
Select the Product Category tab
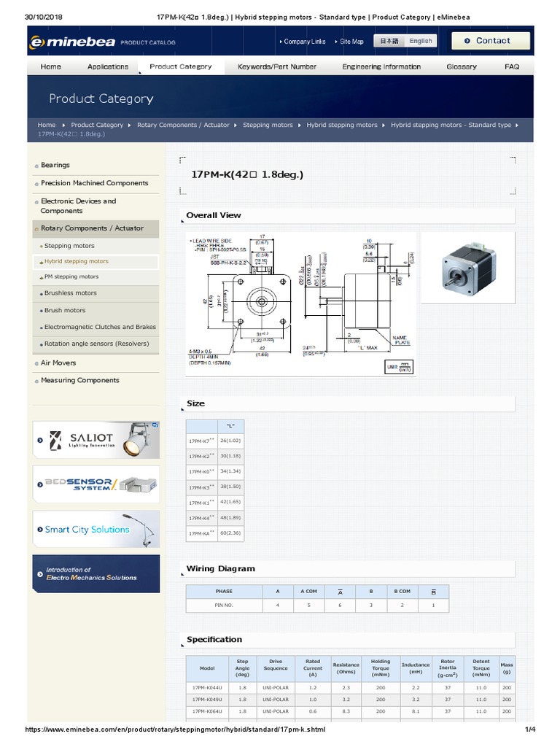181,66
